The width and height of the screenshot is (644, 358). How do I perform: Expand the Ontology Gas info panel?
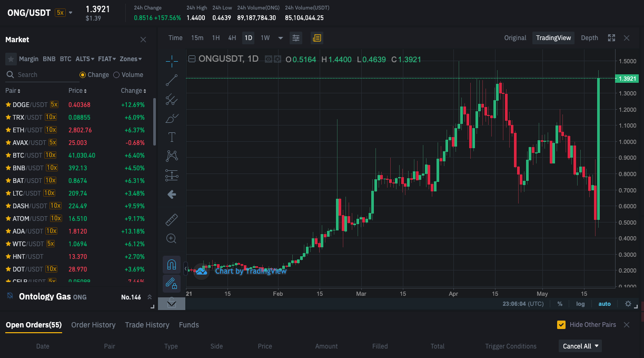[150, 297]
